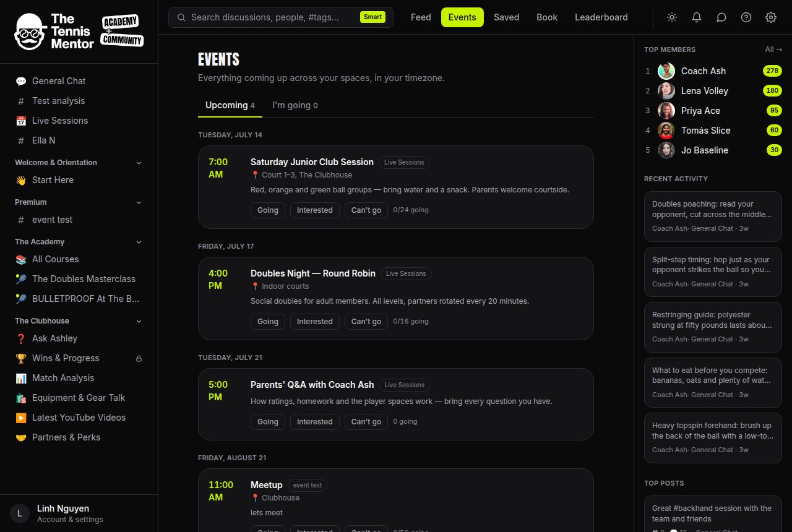The width and height of the screenshot is (792, 532).
Task: Click the Live Sessions tag on Doubles Night
Action: [406, 273]
